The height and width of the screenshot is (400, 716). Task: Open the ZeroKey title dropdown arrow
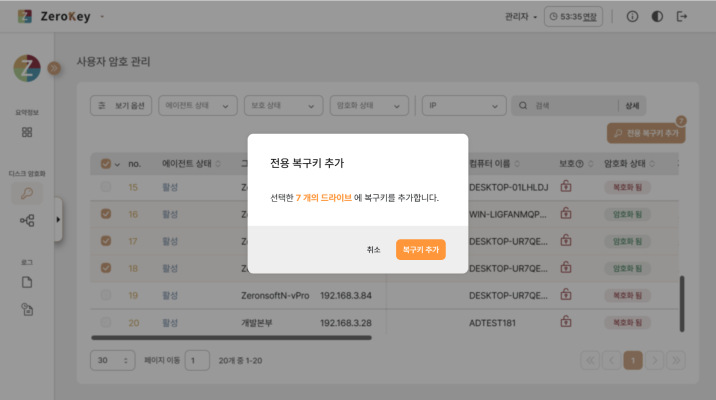click(102, 16)
